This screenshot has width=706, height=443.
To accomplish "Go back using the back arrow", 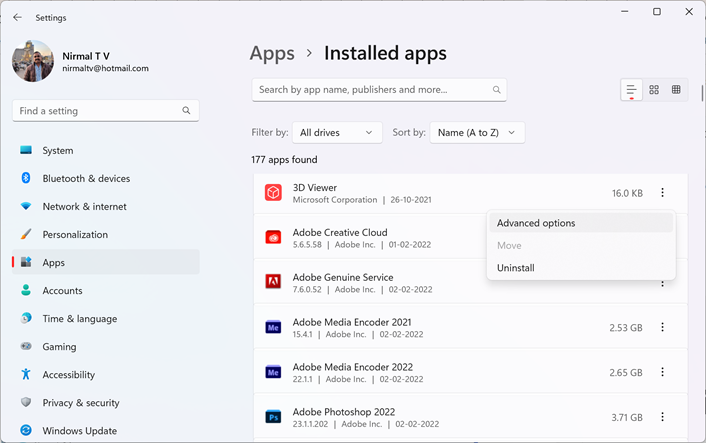I will pos(18,18).
